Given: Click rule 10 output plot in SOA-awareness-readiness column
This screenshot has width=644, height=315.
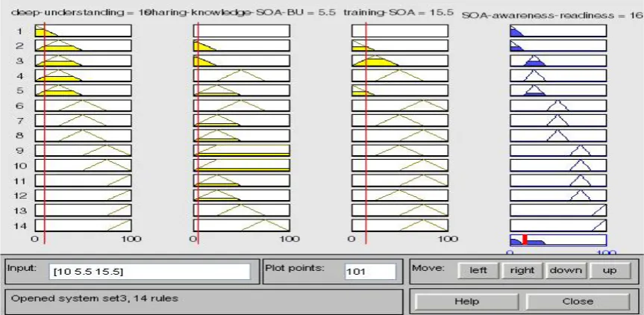Looking at the screenshot, I should pos(558,166).
